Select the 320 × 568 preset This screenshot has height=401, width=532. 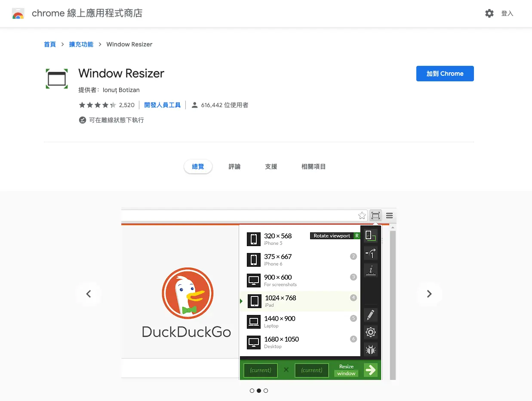(300, 239)
